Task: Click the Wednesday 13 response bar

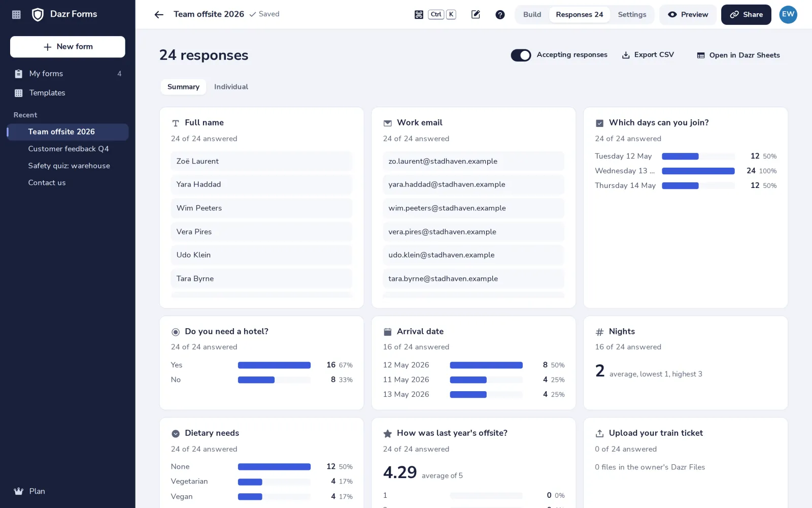Action: 698,171
